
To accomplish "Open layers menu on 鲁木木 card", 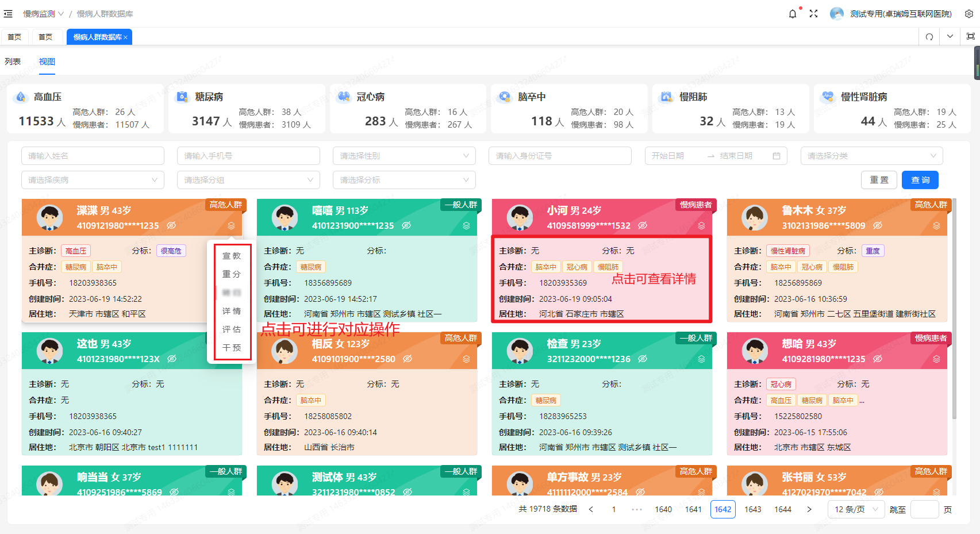I will point(936,226).
